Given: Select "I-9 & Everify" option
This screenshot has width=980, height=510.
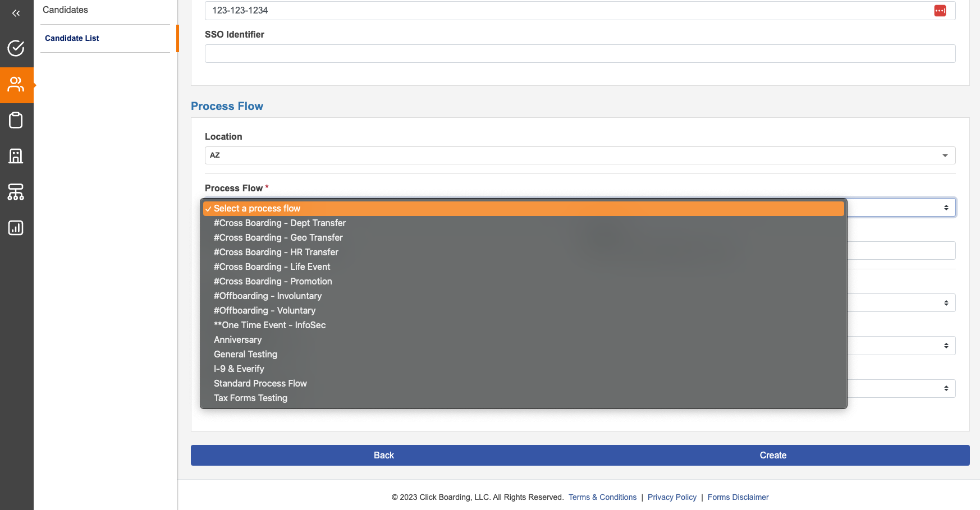Looking at the screenshot, I should [x=239, y=369].
